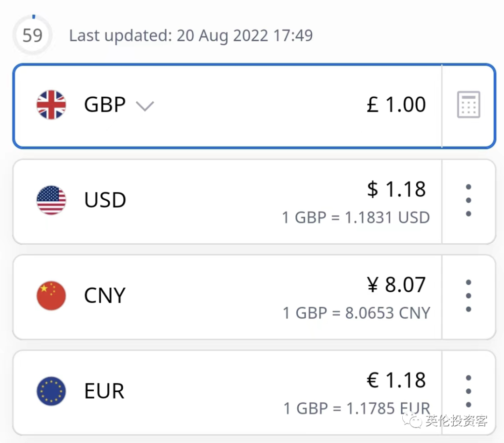Open the three-dot menu for USD

tap(469, 200)
